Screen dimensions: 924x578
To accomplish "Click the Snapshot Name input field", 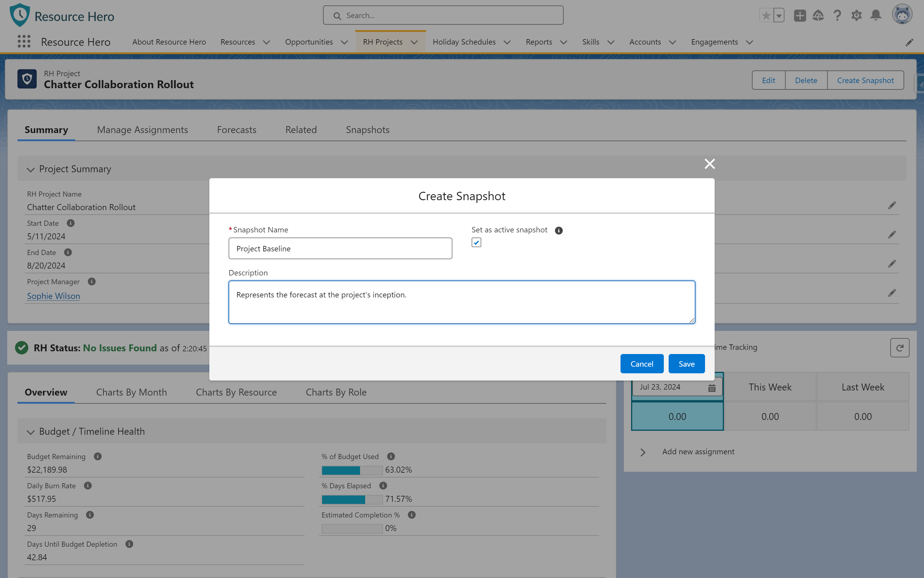I will tap(340, 248).
